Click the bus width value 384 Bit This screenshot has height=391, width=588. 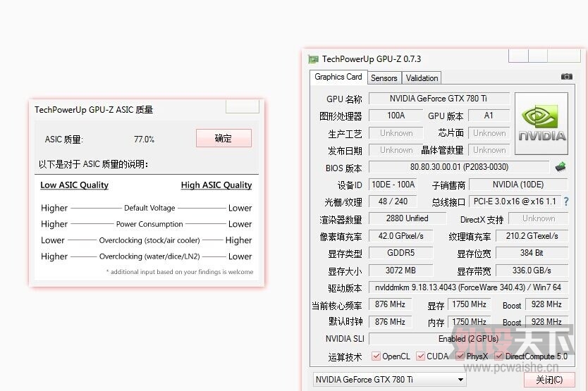click(x=532, y=253)
